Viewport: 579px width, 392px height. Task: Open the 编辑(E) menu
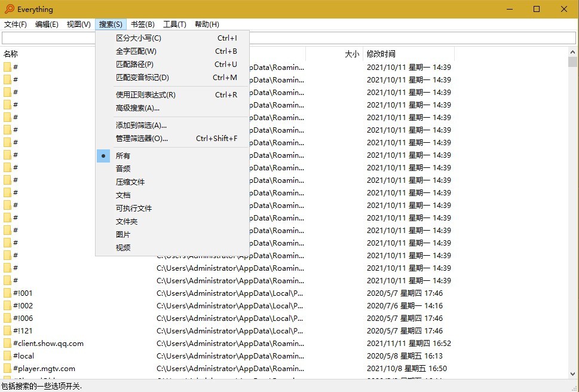pyautogui.click(x=47, y=24)
